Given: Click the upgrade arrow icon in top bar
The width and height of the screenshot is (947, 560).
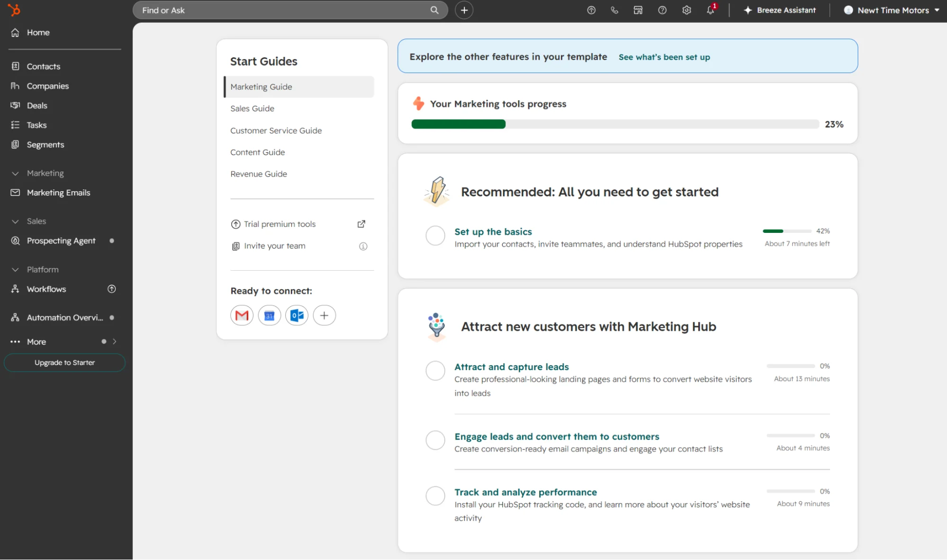Looking at the screenshot, I should click(x=591, y=10).
